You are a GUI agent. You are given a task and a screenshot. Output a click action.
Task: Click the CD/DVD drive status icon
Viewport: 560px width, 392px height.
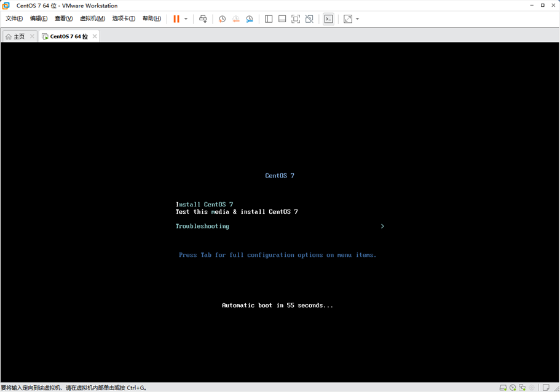[x=513, y=388]
